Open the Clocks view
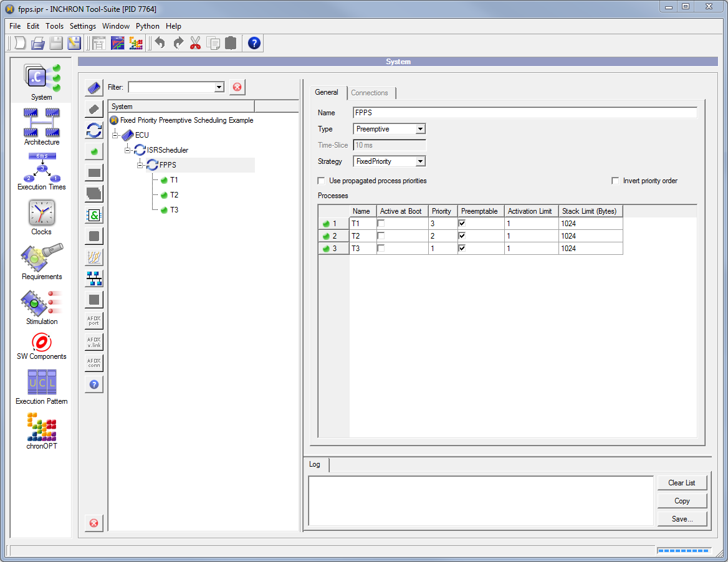This screenshot has height=562, width=728. click(x=41, y=217)
